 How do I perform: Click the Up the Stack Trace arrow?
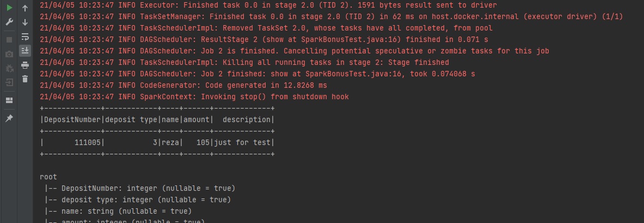(x=25, y=8)
